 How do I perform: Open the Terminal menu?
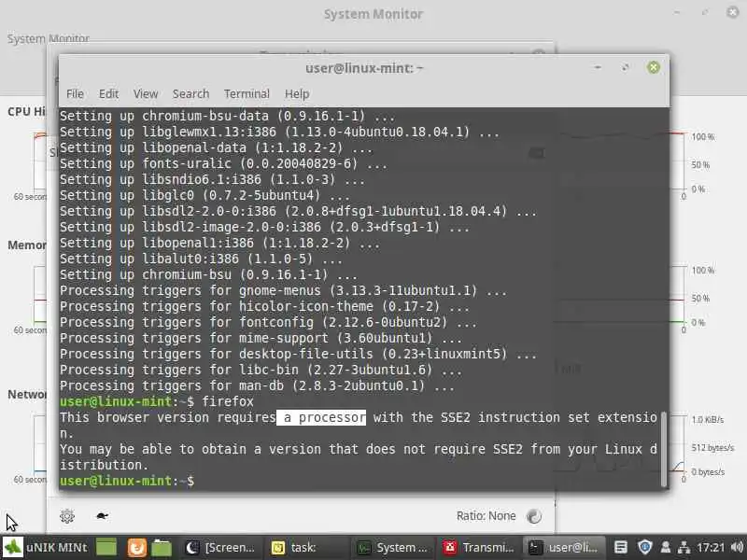click(247, 94)
